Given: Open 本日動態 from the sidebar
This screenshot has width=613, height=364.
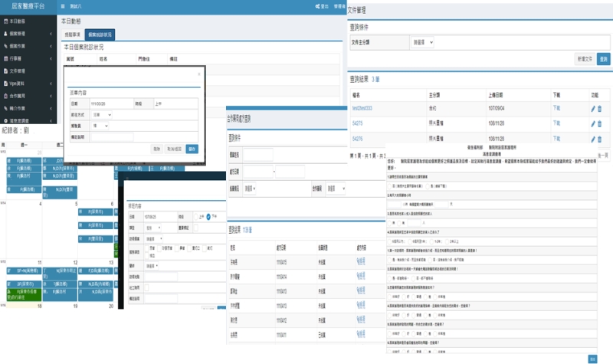Looking at the screenshot, I should (17, 21).
